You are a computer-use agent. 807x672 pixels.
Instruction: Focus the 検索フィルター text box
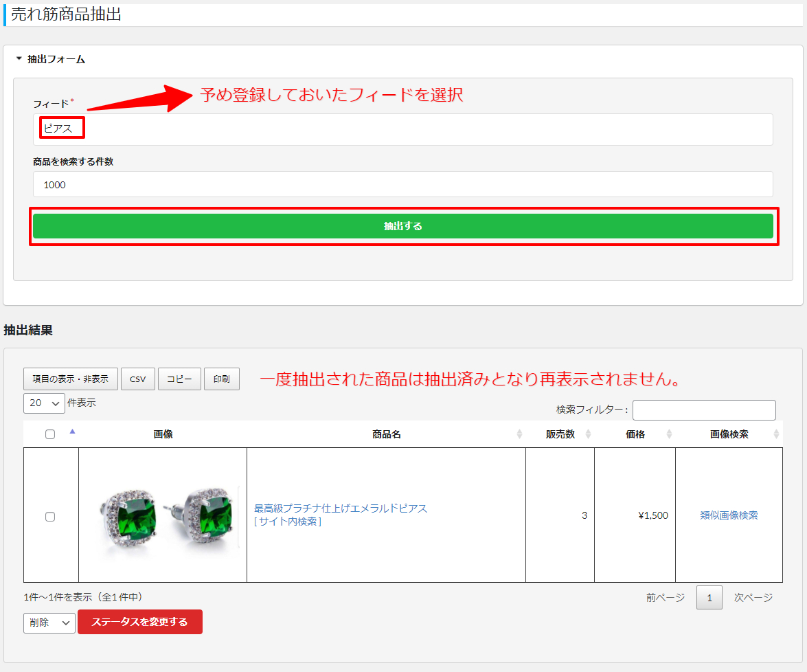pyautogui.click(x=704, y=410)
